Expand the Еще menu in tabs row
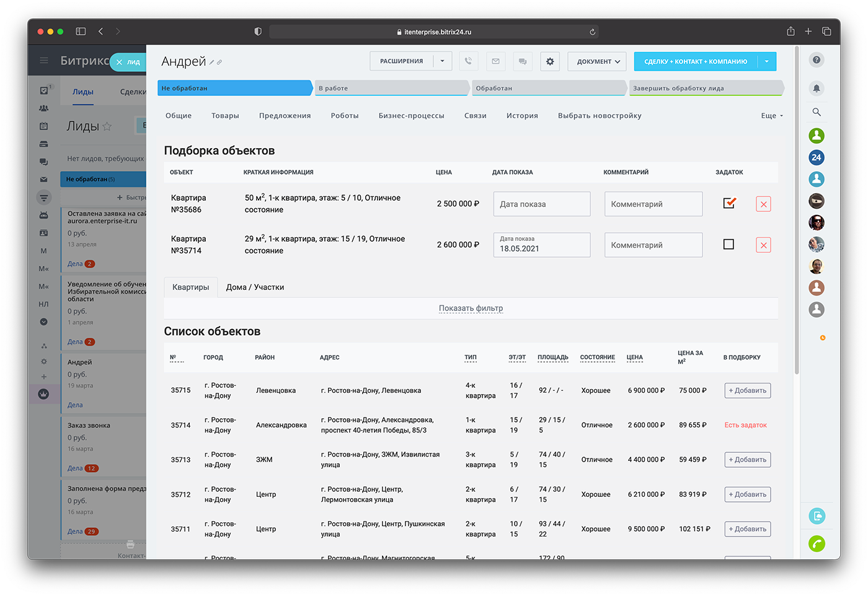 pos(772,116)
